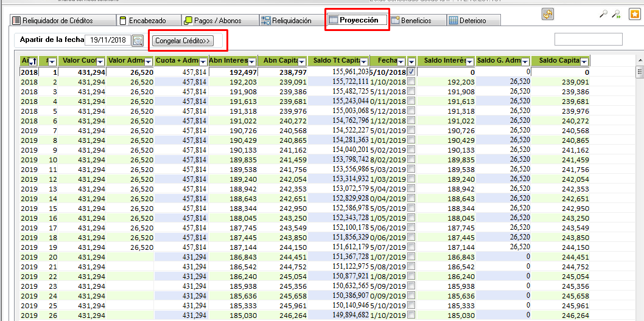The height and width of the screenshot is (321, 644).
Task: Open the Fecha column filter dropdown
Action: (x=401, y=61)
